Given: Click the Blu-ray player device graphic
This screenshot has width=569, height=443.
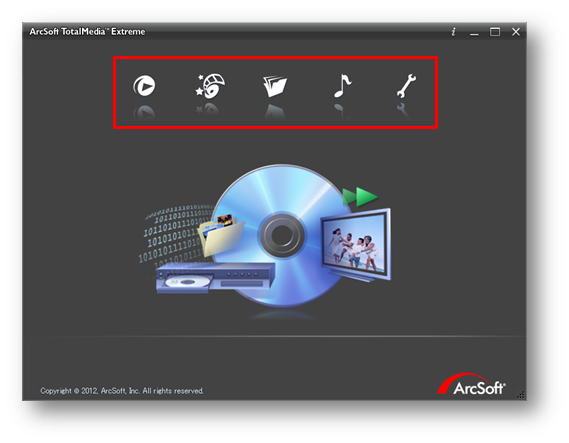Looking at the screenshot, I should click(215, 278).
